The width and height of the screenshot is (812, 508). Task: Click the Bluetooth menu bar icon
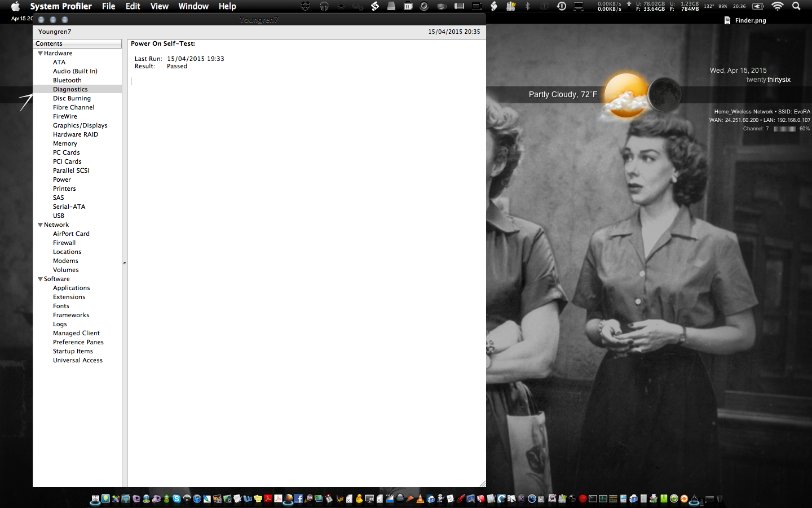(528, 6)
